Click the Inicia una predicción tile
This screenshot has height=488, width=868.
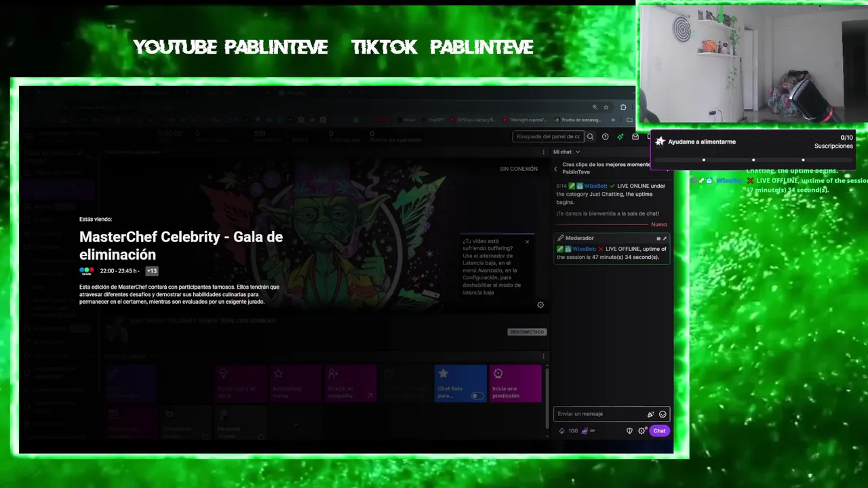pos(515,384)
